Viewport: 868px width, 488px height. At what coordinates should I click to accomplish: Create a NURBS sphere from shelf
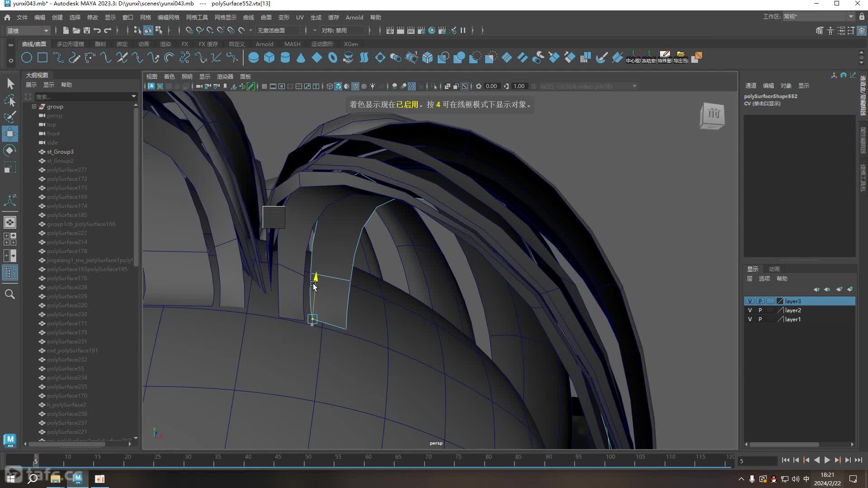tap(254, 57)
